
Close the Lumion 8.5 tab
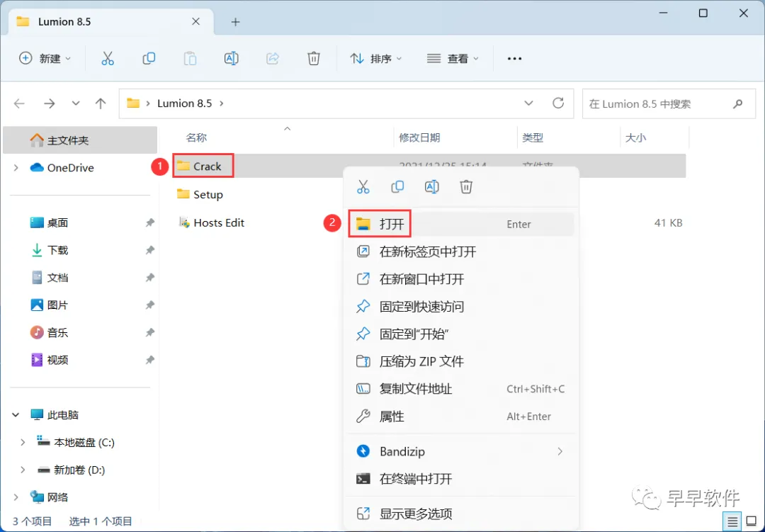point(195,21)
